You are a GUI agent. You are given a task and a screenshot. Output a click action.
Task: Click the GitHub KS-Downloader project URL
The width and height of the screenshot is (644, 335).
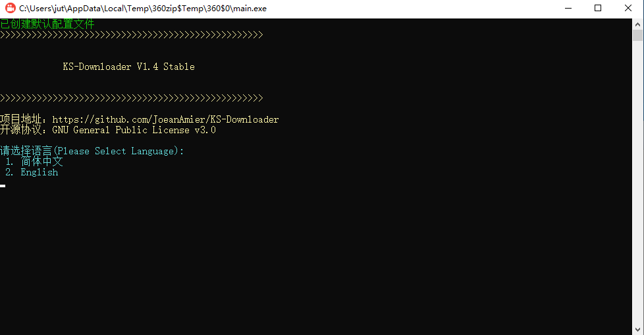coord(165,120)
